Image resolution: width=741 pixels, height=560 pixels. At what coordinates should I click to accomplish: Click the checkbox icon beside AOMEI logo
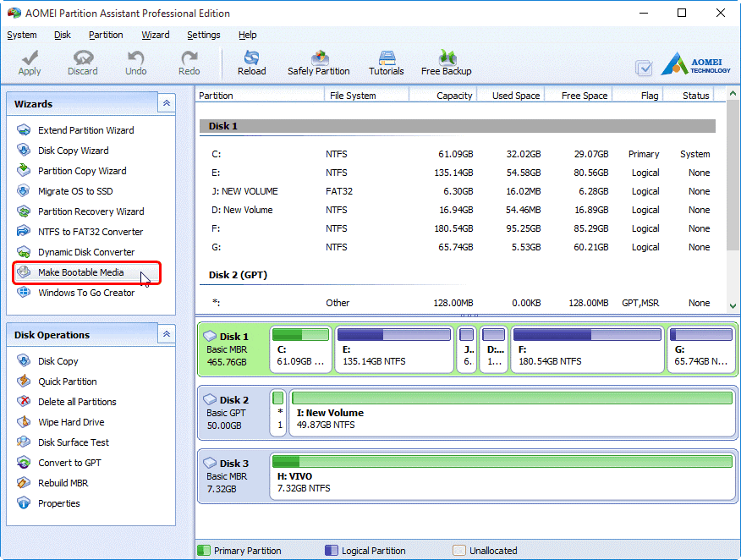pyautogui.click(x=644, y=68)
